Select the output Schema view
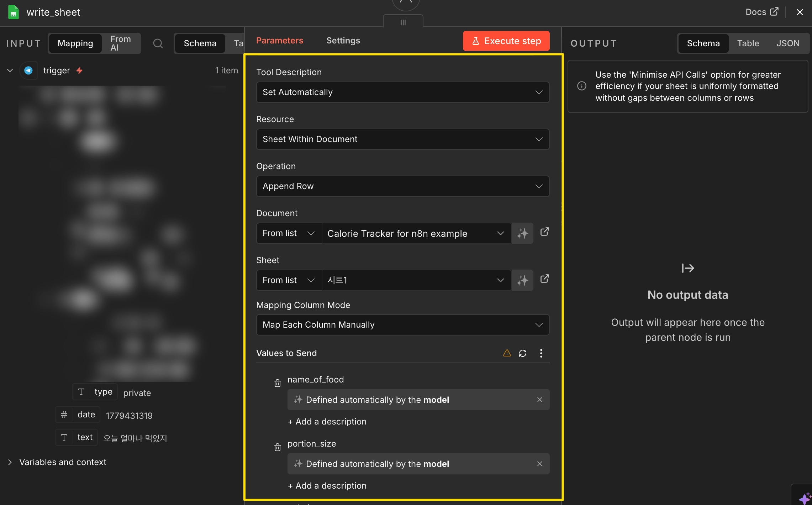 (x=703, y=43)
